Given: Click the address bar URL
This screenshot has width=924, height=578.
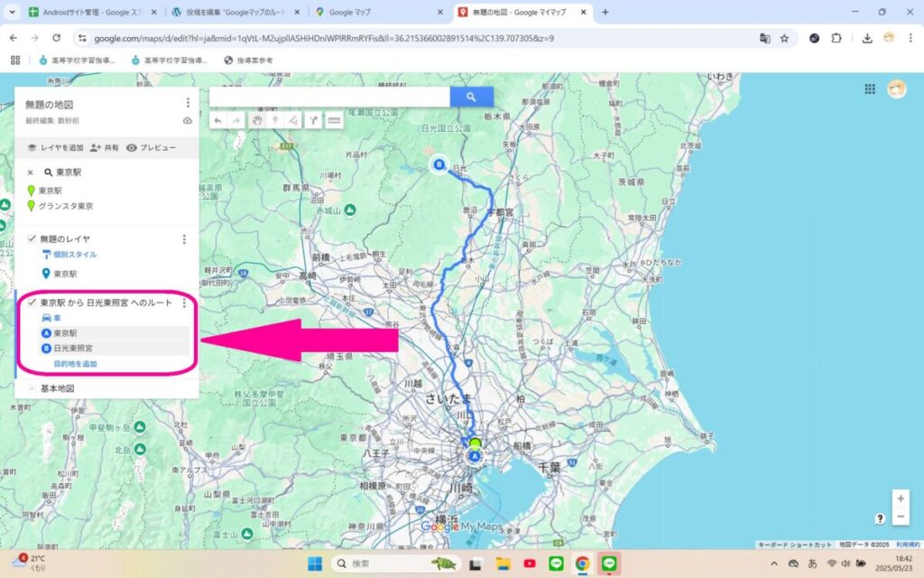Looking at the screenshot, I should (x=324, y=38).
